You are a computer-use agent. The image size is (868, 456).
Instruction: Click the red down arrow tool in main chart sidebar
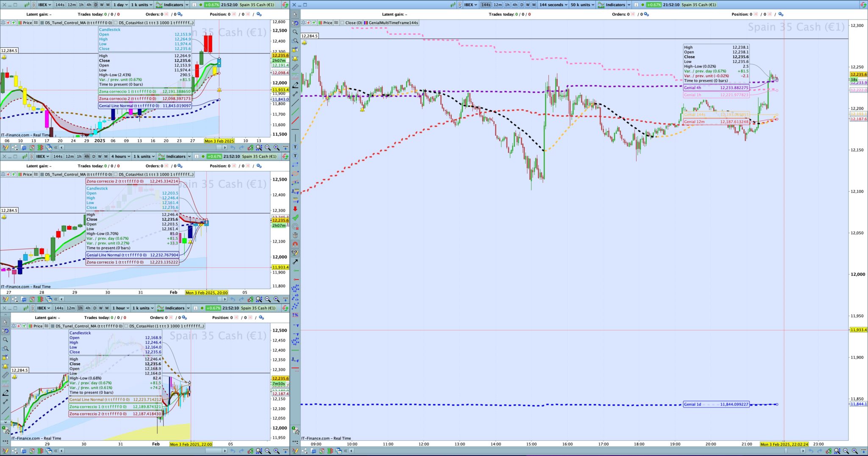(x=295, y=209)
